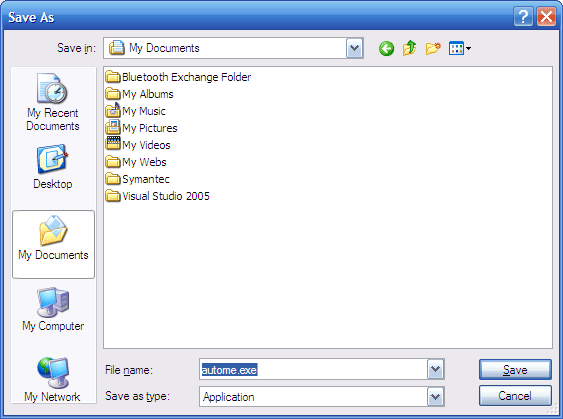Expand the Save in location dropdown
The height and width of the screenshot is (419, 563).
tap(355, 48)
